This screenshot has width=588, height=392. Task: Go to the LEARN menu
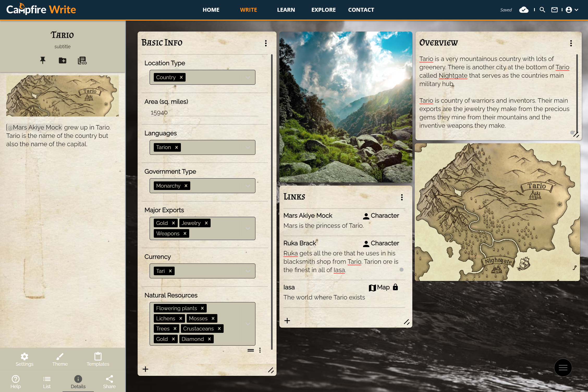click(x=286, y=10)
